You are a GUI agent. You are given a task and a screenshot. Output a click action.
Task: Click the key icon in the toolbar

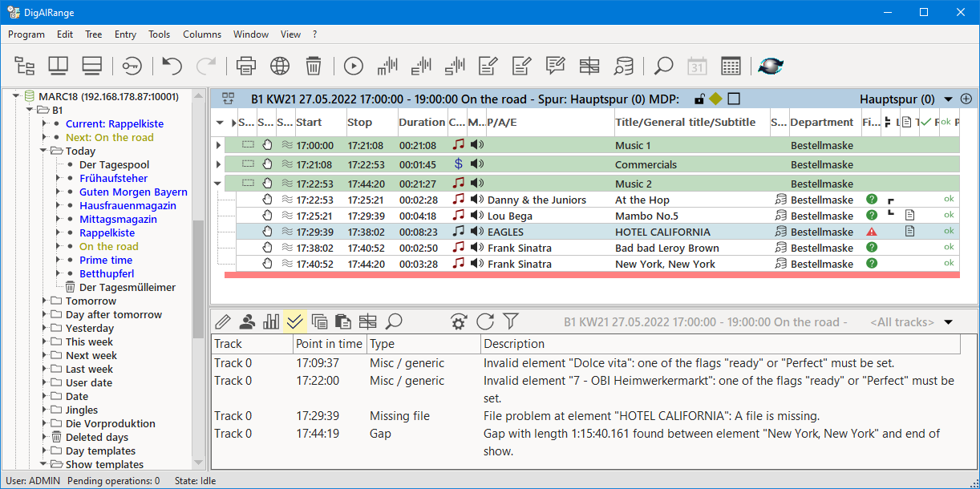point(132,66)
